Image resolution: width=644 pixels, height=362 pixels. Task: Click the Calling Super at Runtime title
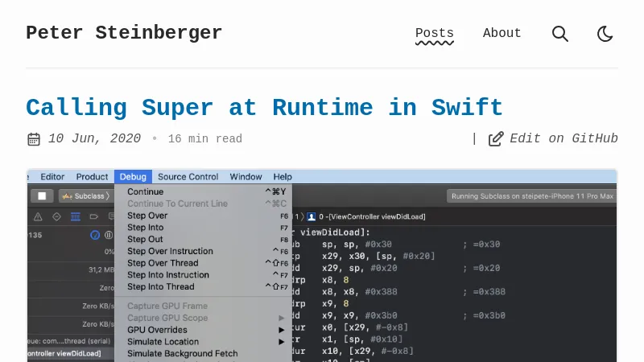pyautogui.click(x=264, y=108)
